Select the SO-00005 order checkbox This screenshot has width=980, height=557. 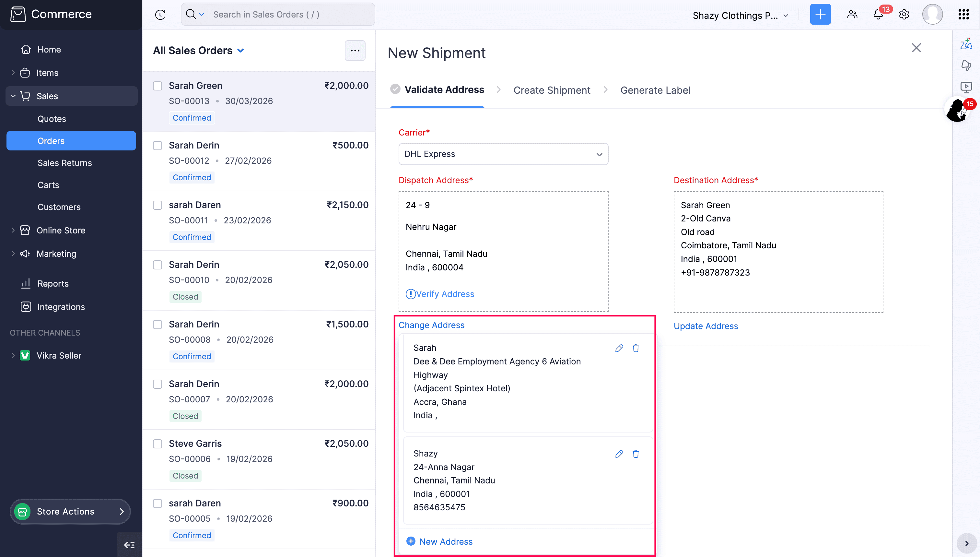(x=157, y=504)
